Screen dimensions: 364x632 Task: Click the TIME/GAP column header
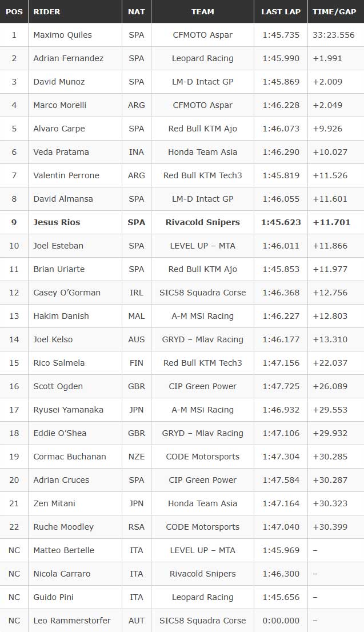[335, 11]
